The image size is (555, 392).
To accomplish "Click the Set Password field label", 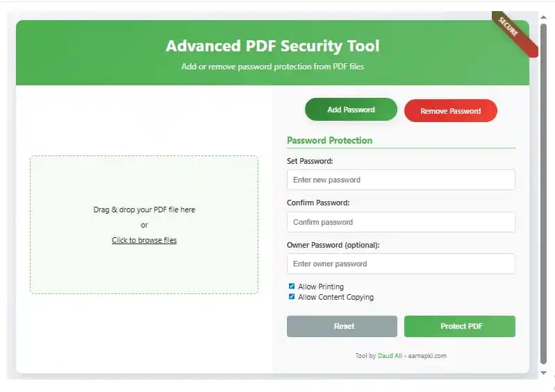I will point(310,161).
